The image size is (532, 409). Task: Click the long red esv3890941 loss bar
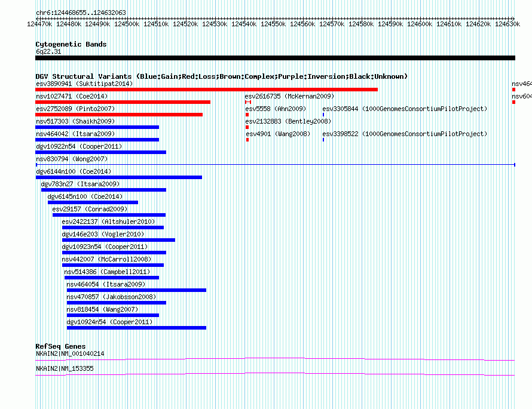(x=206, y=90)
